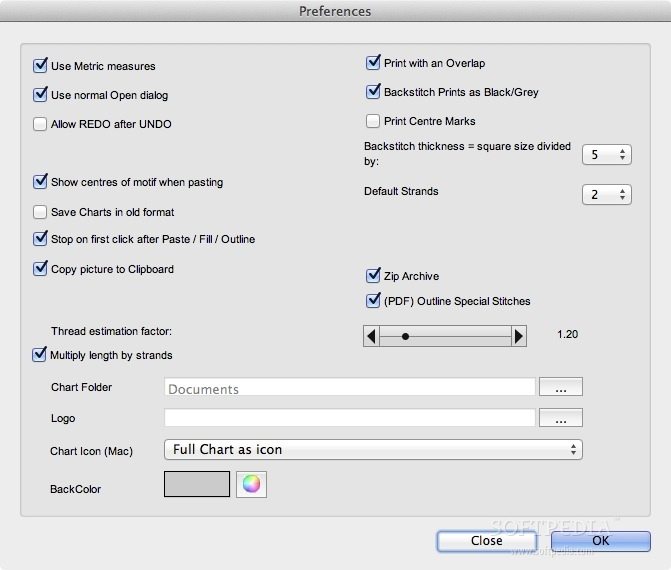
Task: Toggle Show centres of motif when pasting
Action: [x=40, y=181]
